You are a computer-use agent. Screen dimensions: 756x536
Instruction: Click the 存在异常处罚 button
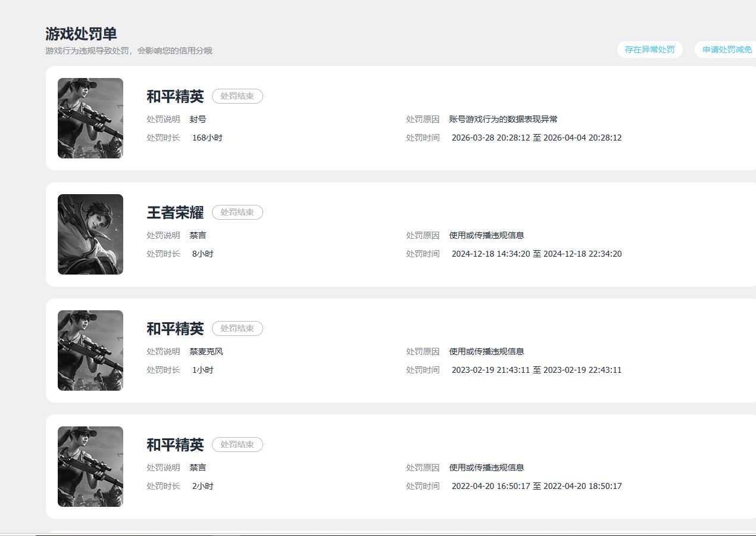649,49
